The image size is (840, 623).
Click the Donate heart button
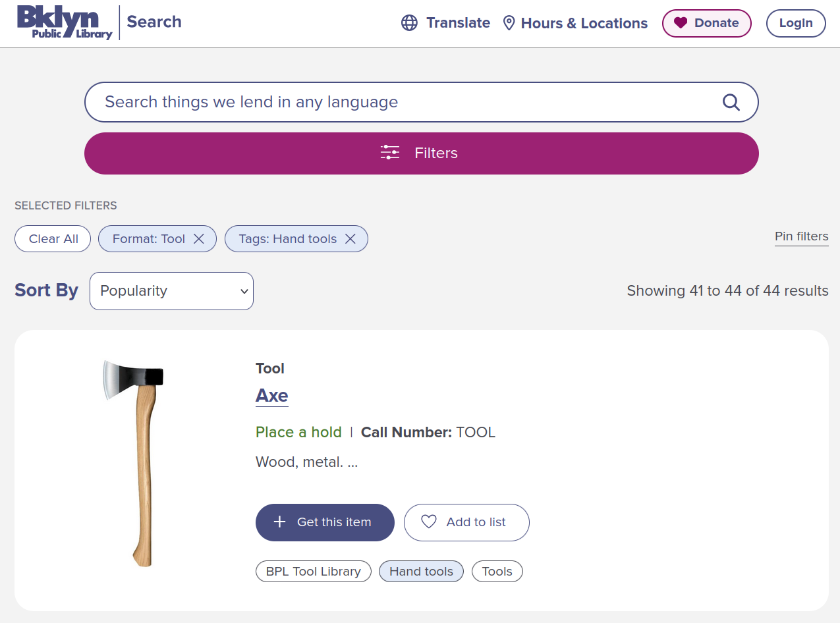click(706, 23)
